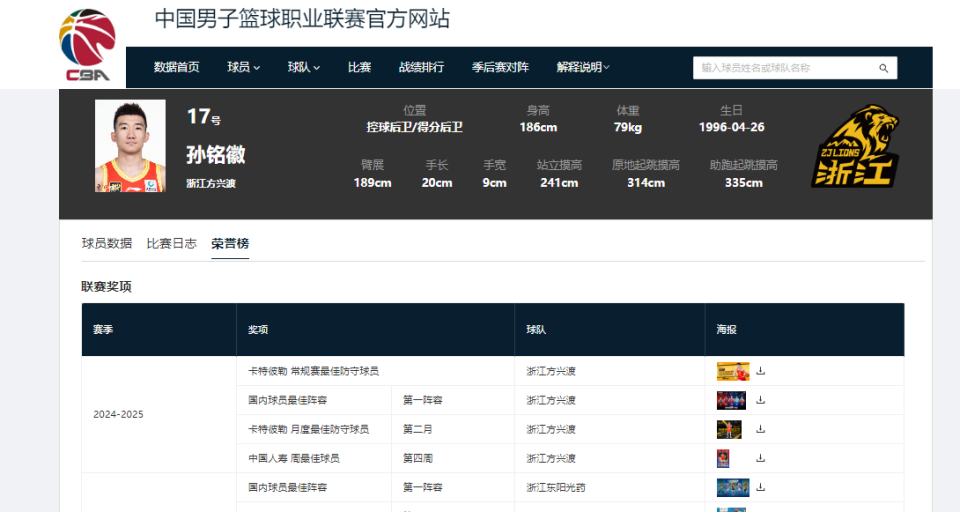The width and height of the screenshot is (960, 512).
Task: Open 第二月 poster thumbnail
Action: (x=729, y=429)
